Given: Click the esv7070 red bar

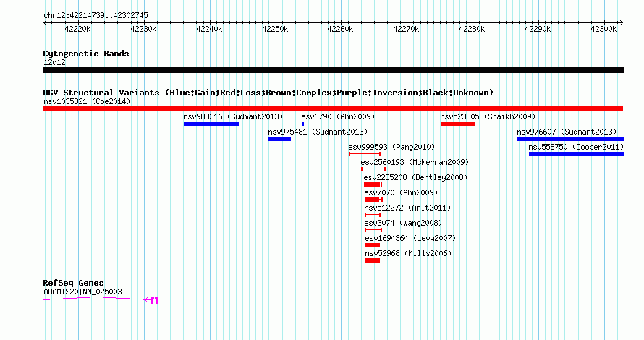Looking at the screenshot, I should 374,200.
